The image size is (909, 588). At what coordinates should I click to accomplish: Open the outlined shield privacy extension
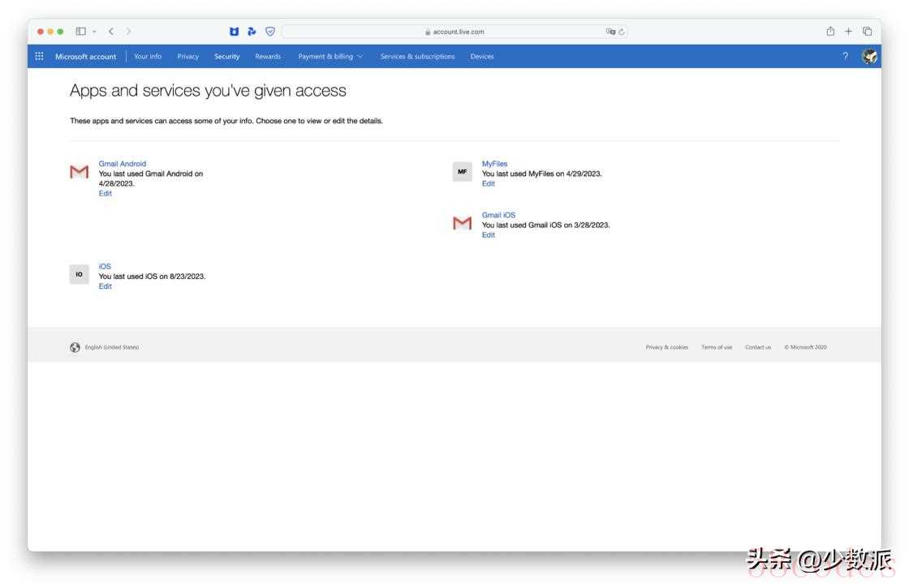270,32
